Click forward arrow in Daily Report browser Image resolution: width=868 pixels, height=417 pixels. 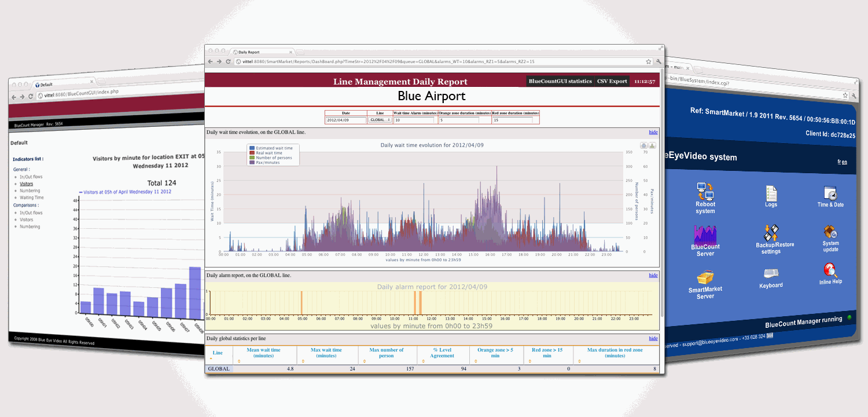click(219, 61)
